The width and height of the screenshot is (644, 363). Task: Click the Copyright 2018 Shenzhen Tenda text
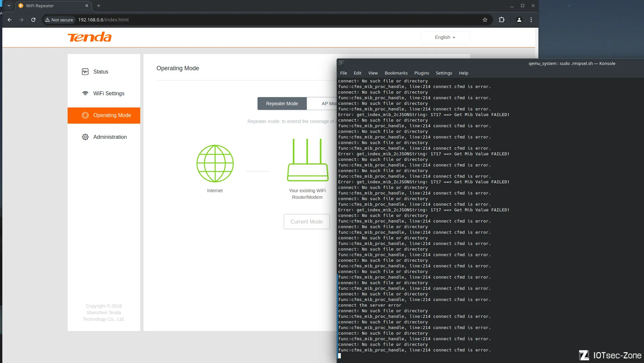(x=104, y=313)
